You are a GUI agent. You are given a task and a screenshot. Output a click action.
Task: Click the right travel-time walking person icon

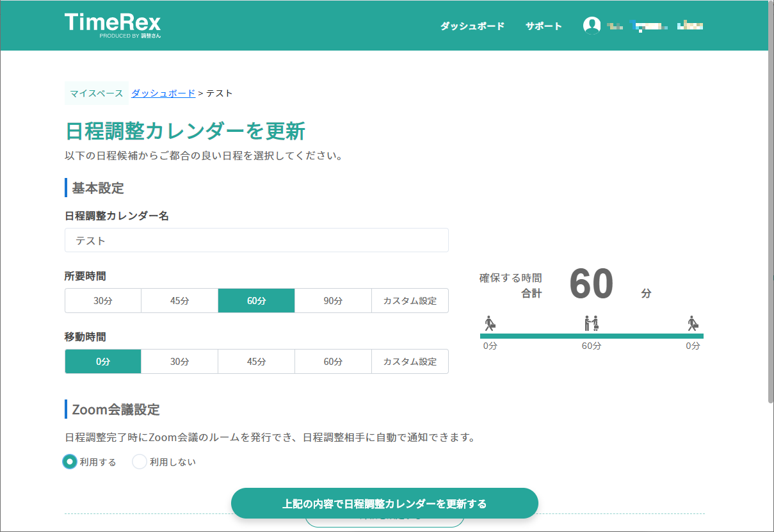point(693,323)
